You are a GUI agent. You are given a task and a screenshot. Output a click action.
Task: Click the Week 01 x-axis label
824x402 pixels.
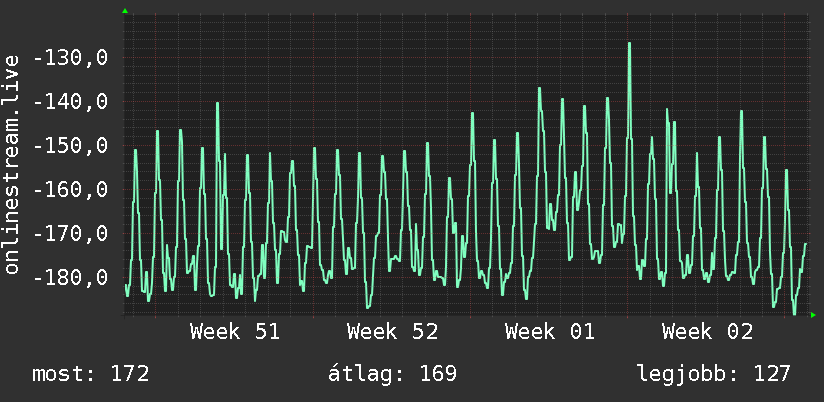click(550, 332)
